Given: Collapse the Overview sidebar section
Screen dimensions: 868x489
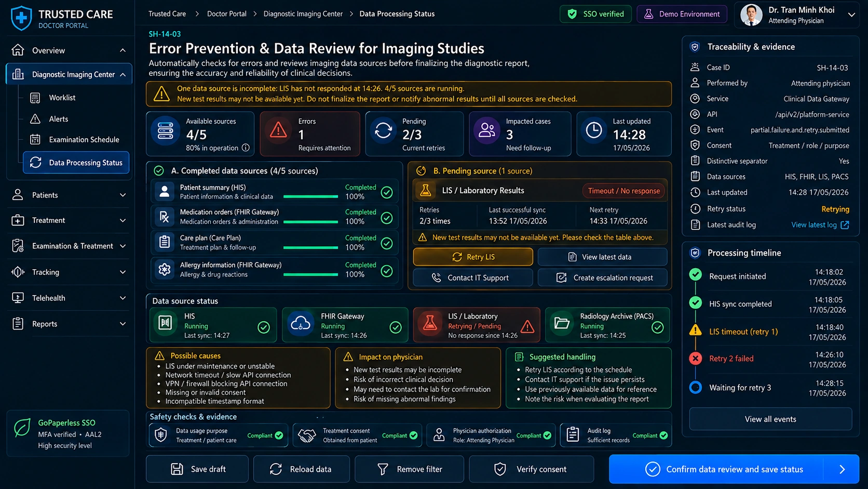Looking at the screenshot, I should pyautogui.click(x=123, y=50).
